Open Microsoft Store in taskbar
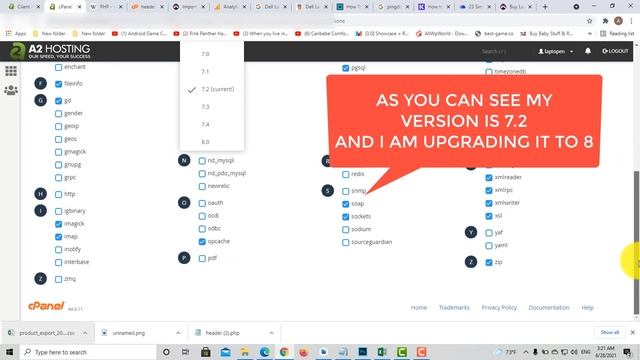The width and height of the screenshot is (640, 360). click(x=206, y=352)
